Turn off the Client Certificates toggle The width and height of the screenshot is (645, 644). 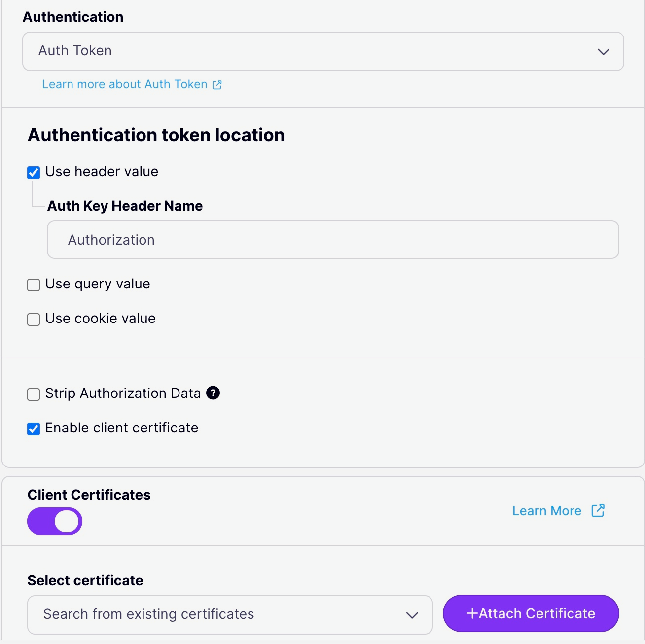[x=55, y=521]
